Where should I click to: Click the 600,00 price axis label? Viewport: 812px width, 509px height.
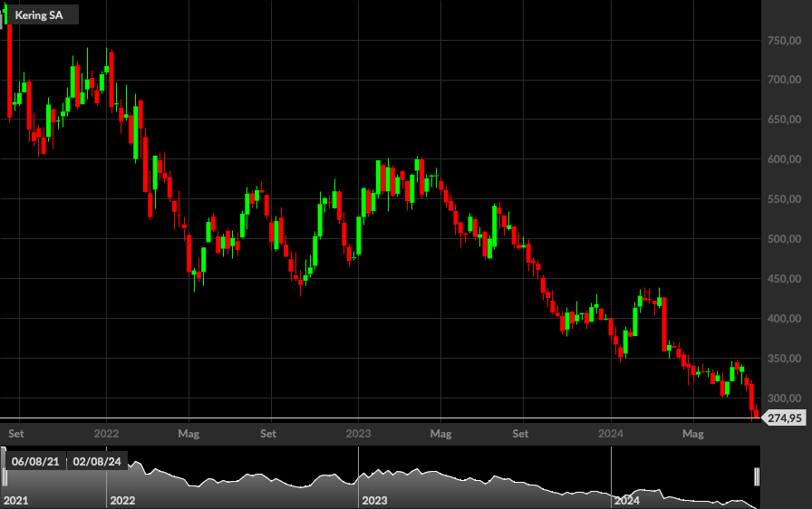coord(784,159)
